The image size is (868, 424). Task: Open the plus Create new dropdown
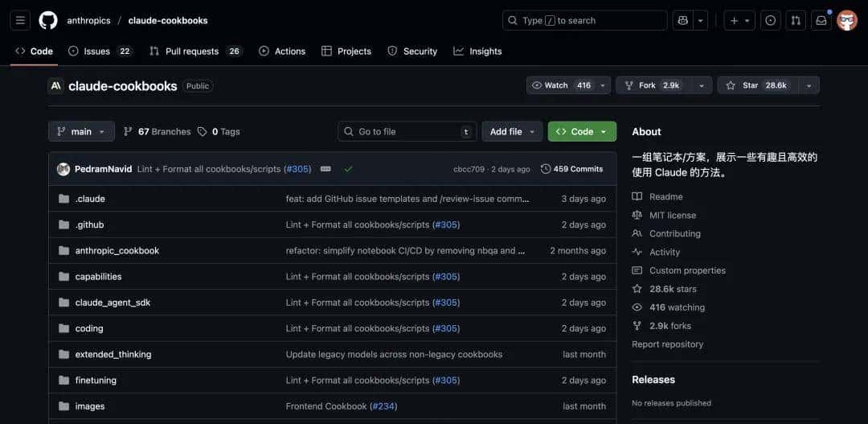739,20
